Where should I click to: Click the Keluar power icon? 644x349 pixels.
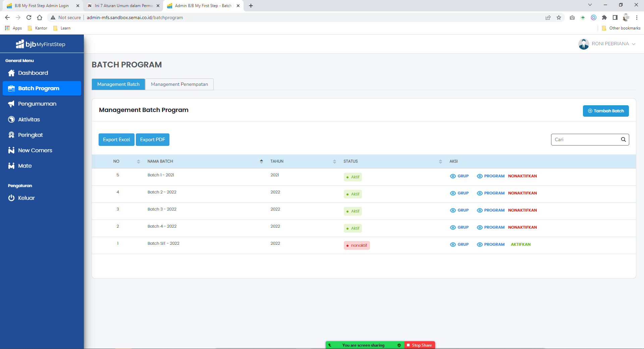click(11, 198)
